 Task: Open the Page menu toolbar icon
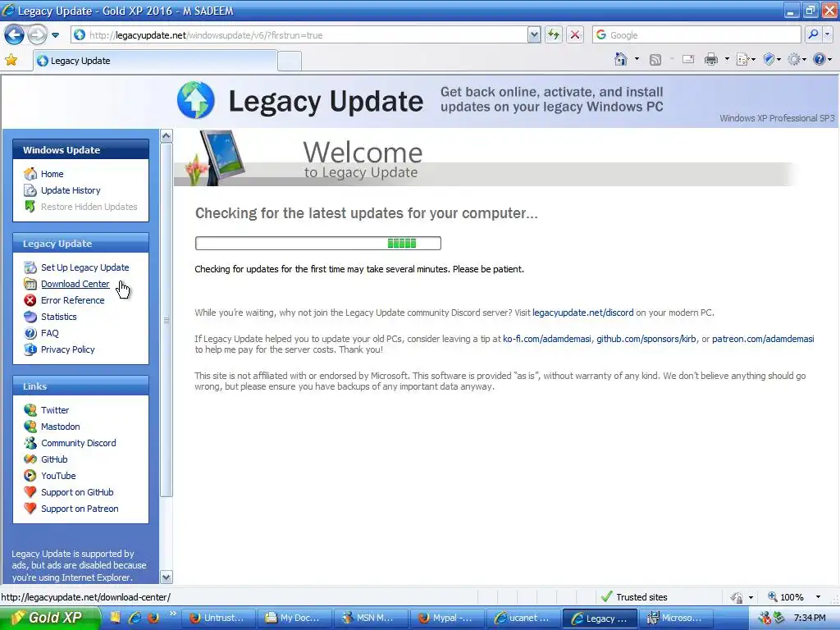(746, 59)
